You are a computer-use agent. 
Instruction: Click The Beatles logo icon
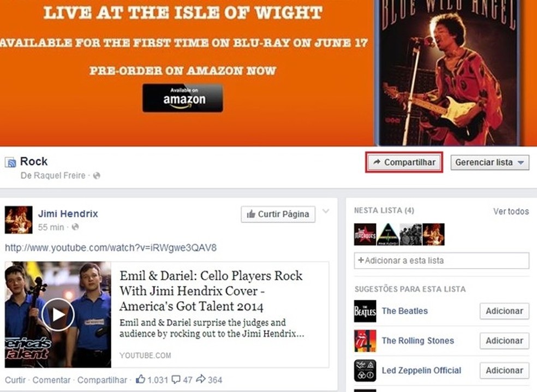point(365,311)
